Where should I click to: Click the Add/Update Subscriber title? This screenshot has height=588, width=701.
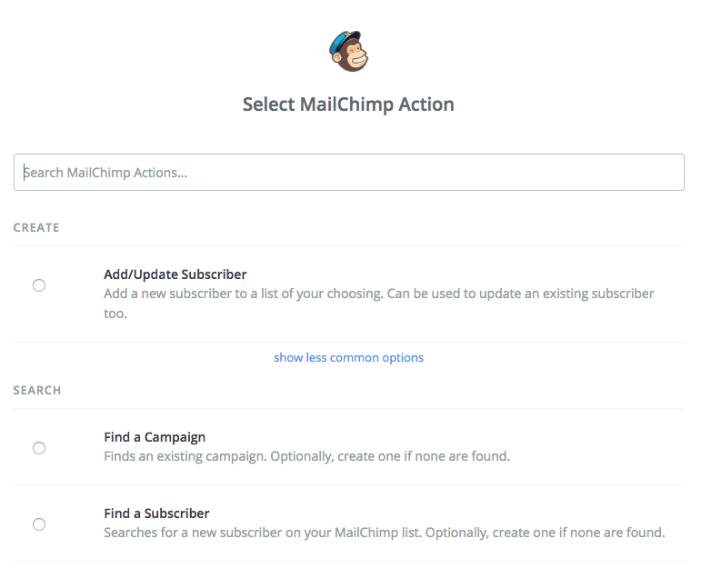(175, 274)
